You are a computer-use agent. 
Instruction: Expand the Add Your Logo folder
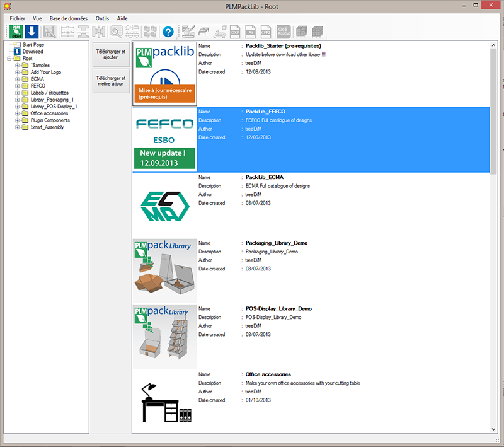[18, 73]
